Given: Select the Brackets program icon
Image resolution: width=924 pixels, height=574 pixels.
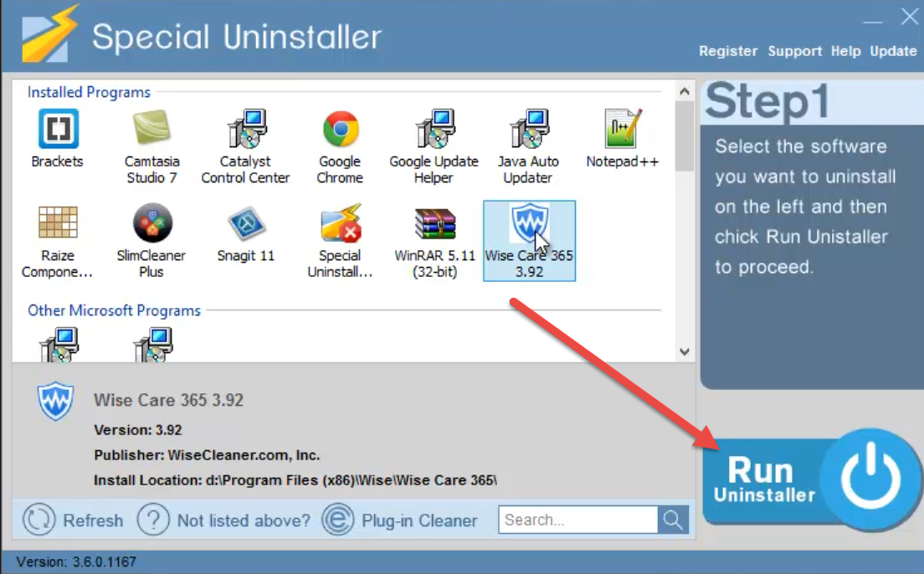Looking at the screenshot, I should [58, 129].
